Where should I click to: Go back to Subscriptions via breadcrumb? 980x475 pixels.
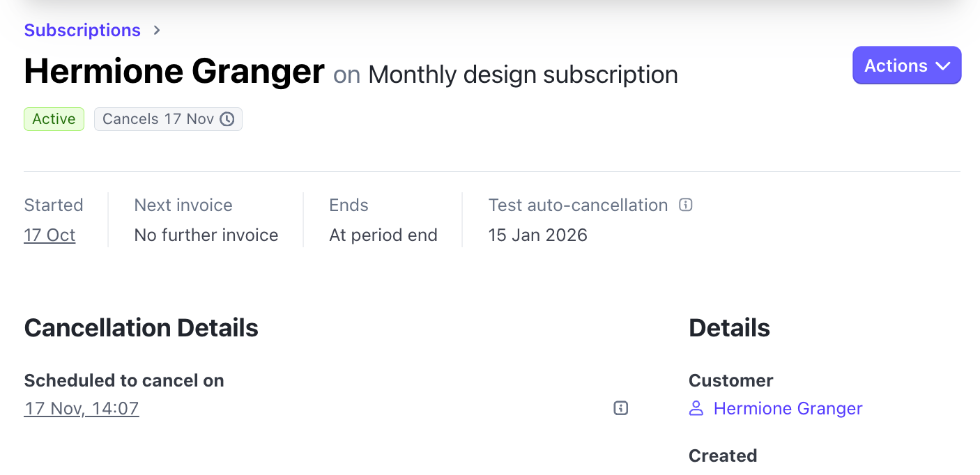[x=82, y=31]
